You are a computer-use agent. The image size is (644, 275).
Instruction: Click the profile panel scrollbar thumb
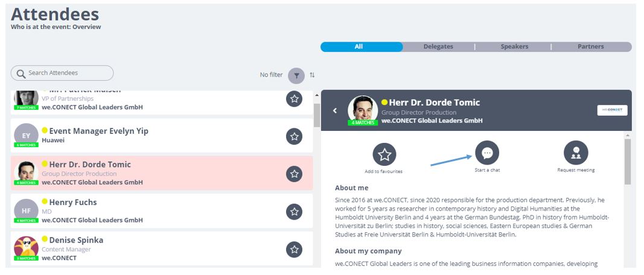[628, 162]
